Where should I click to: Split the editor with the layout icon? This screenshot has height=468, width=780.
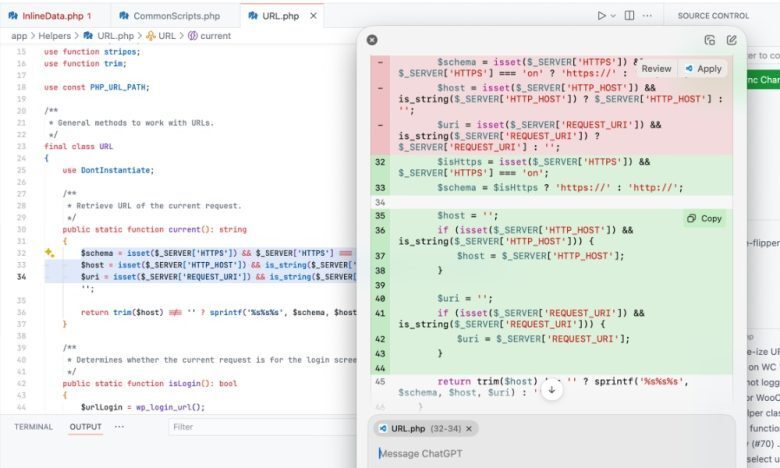coord(629,16)
